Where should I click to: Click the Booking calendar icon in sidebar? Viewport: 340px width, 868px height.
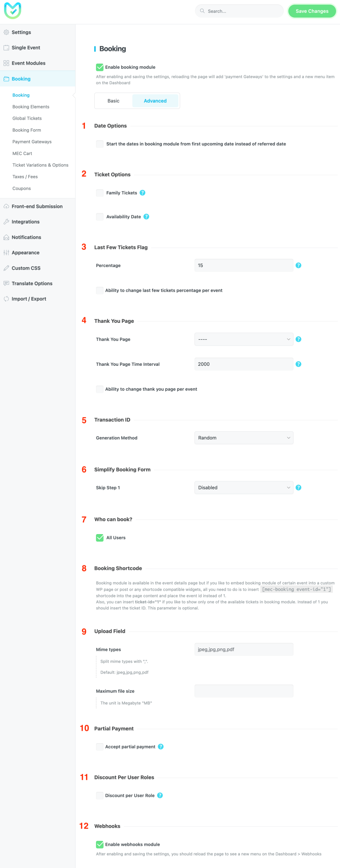tap(6, 78)
